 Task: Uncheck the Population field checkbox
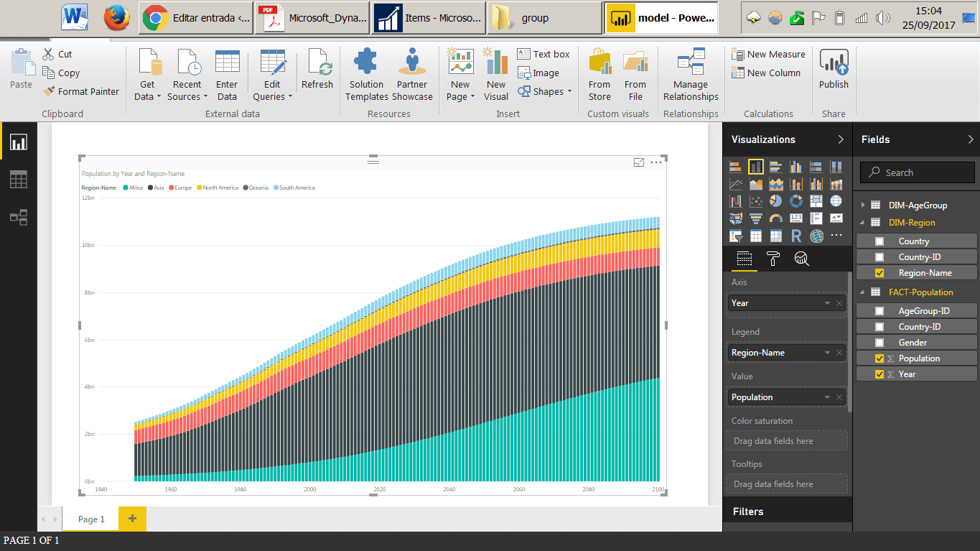[x=879, y=358]
